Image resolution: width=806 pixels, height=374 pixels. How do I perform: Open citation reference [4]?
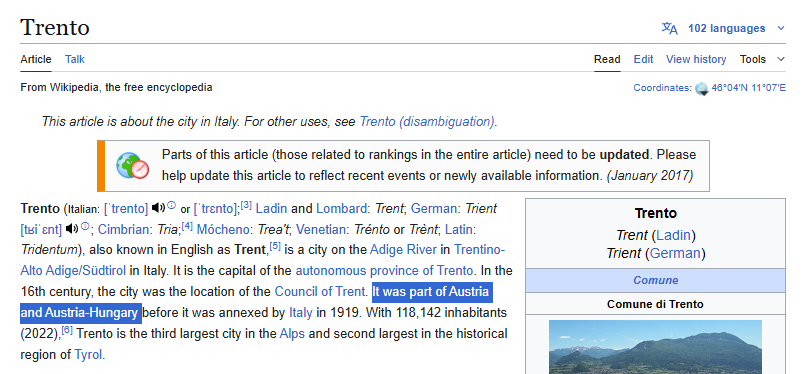[x=187, y=226]
